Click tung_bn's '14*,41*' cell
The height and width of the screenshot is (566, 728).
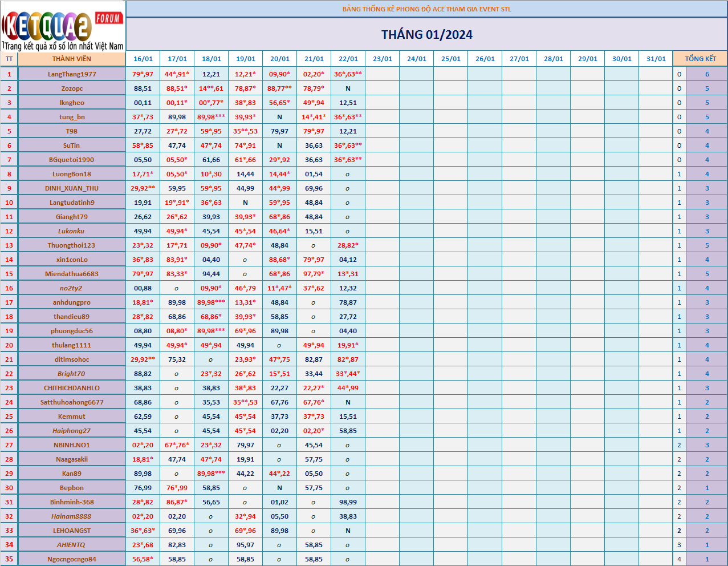[314, 117]
